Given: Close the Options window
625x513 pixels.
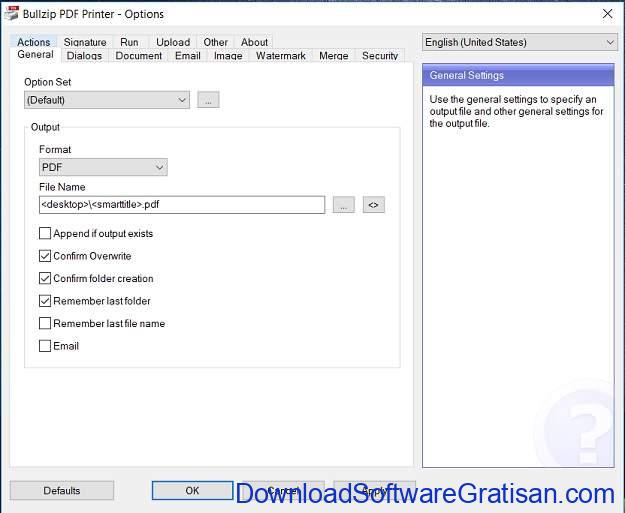Looking at the screenshot, I should (x=607, y=14).
